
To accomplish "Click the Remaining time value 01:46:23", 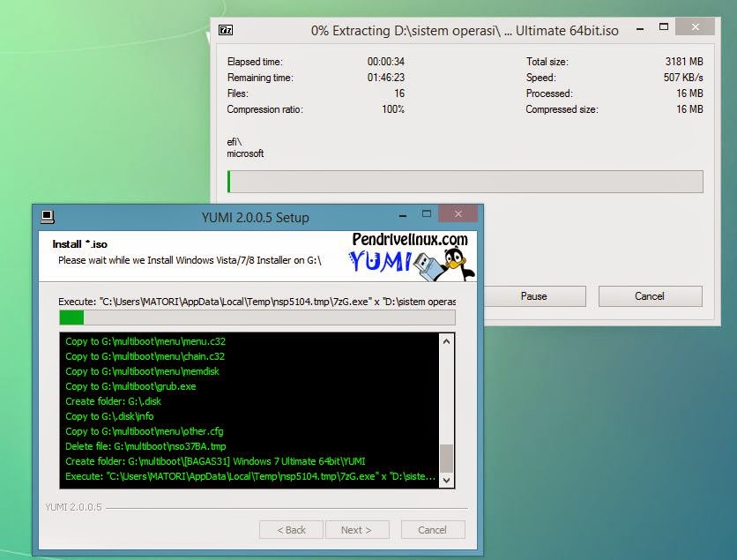I will coord(386,78).
